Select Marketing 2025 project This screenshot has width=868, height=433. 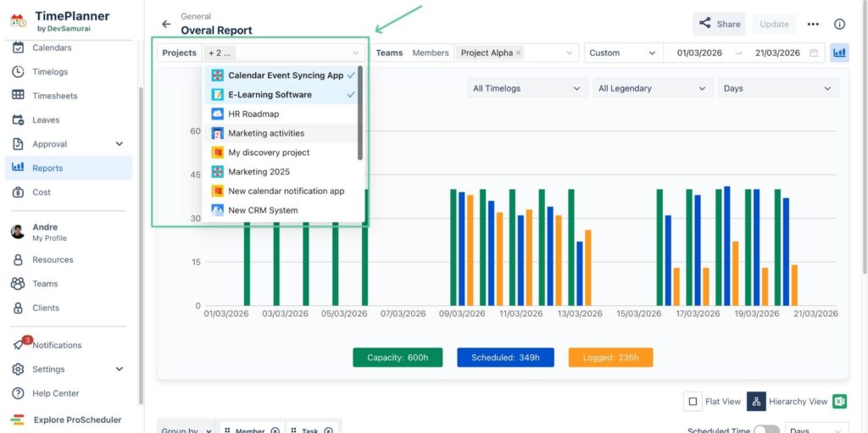point(283,172)
